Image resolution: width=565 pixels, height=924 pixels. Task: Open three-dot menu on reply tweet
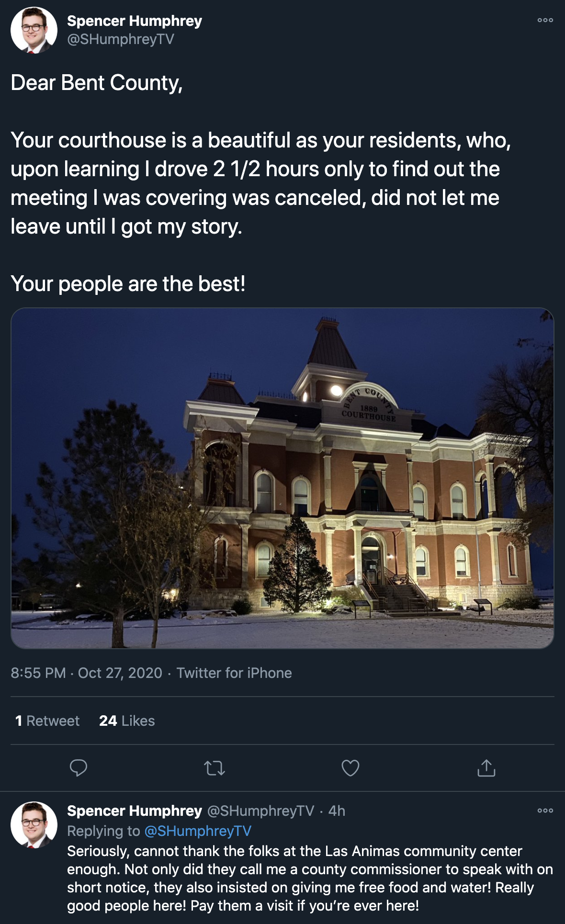pos(545,811)
